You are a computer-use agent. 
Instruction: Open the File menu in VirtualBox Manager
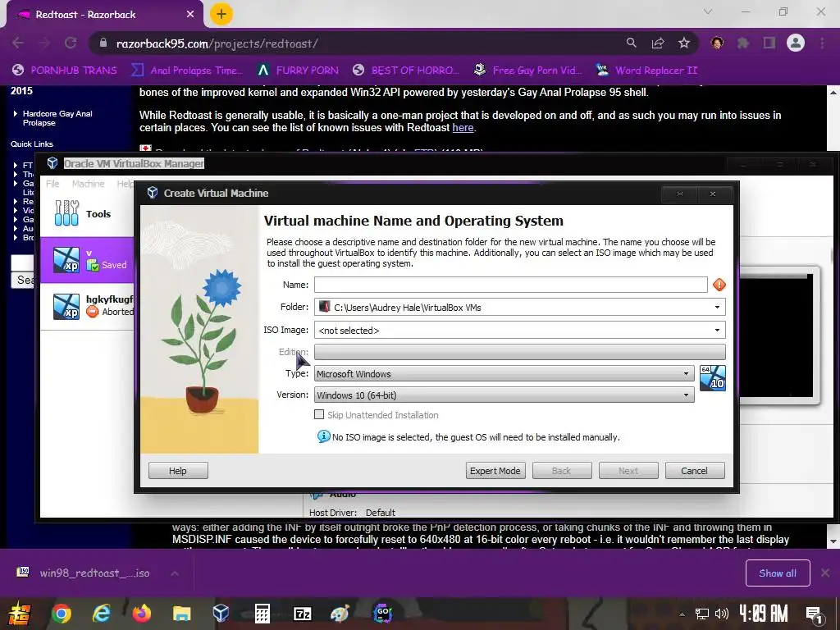pos(52,184)
